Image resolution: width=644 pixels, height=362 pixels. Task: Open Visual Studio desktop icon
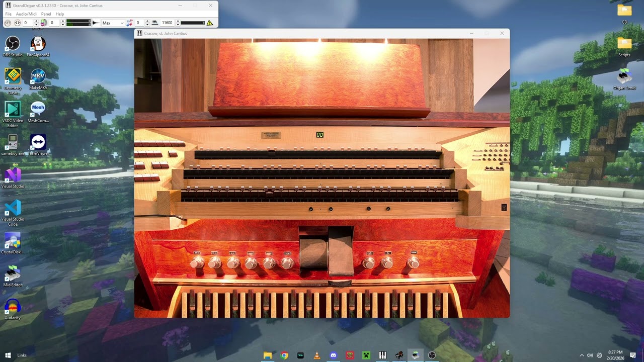pyautogui.click(x=13, y=177)
